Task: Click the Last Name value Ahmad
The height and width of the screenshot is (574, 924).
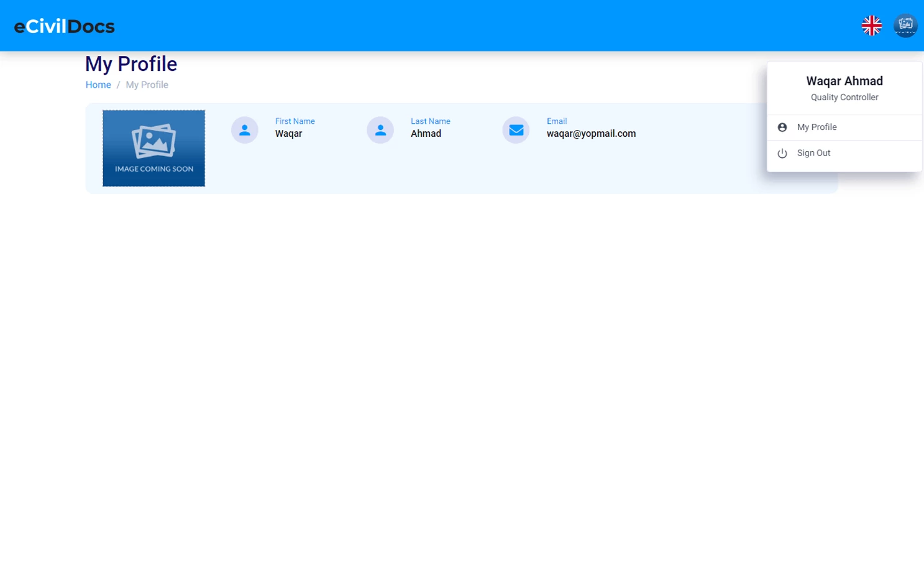Action: pos(426,133)
